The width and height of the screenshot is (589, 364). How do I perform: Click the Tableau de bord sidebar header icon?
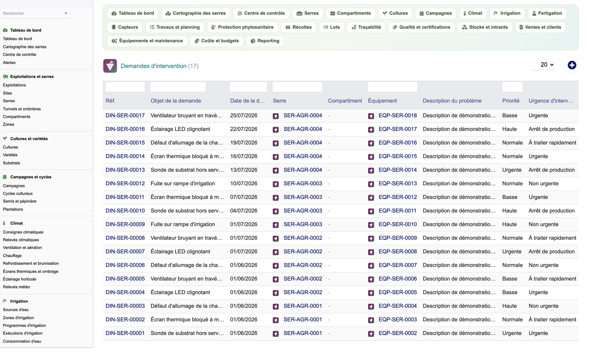click(x=5, y=30)
